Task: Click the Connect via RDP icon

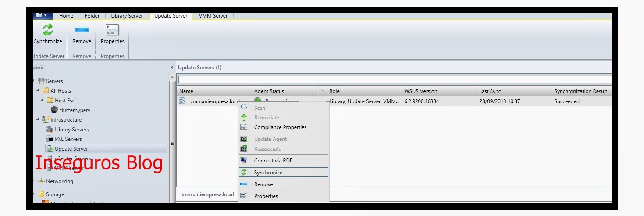Action: 244,161
